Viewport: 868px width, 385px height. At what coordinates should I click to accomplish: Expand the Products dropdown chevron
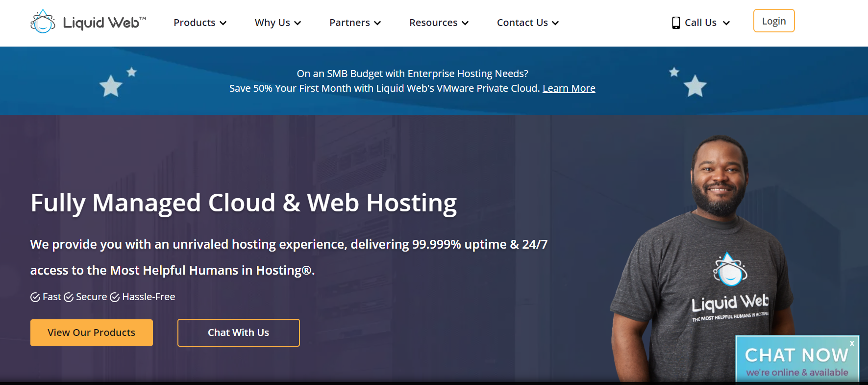223,23
